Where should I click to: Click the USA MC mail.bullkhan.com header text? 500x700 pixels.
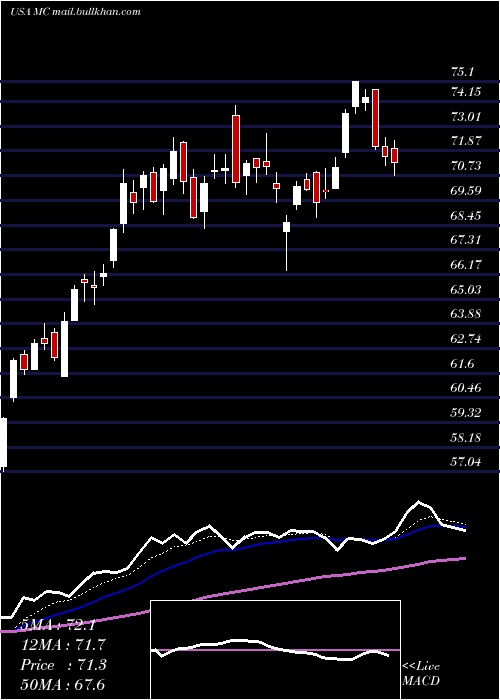tap(75, 12)
